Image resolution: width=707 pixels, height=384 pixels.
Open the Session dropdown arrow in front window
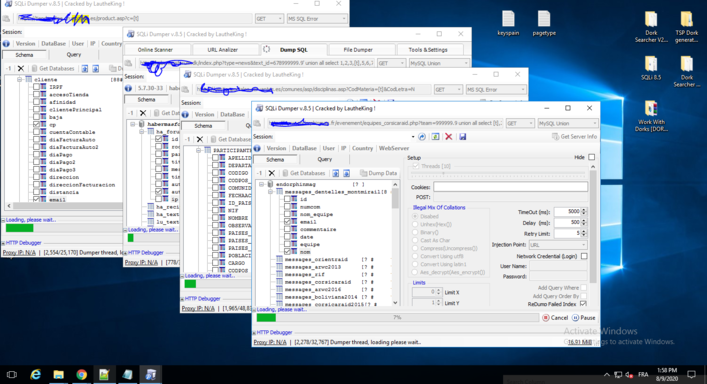coord(413,137)
